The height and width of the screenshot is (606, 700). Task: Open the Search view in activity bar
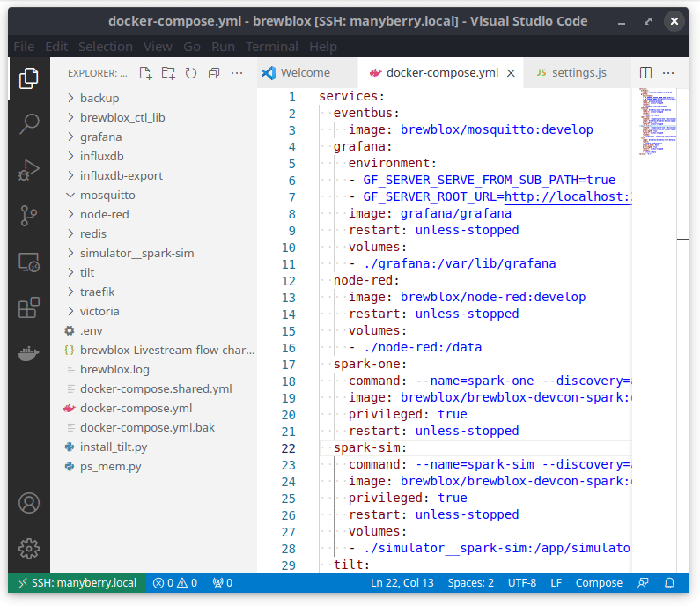click(28, 124)
